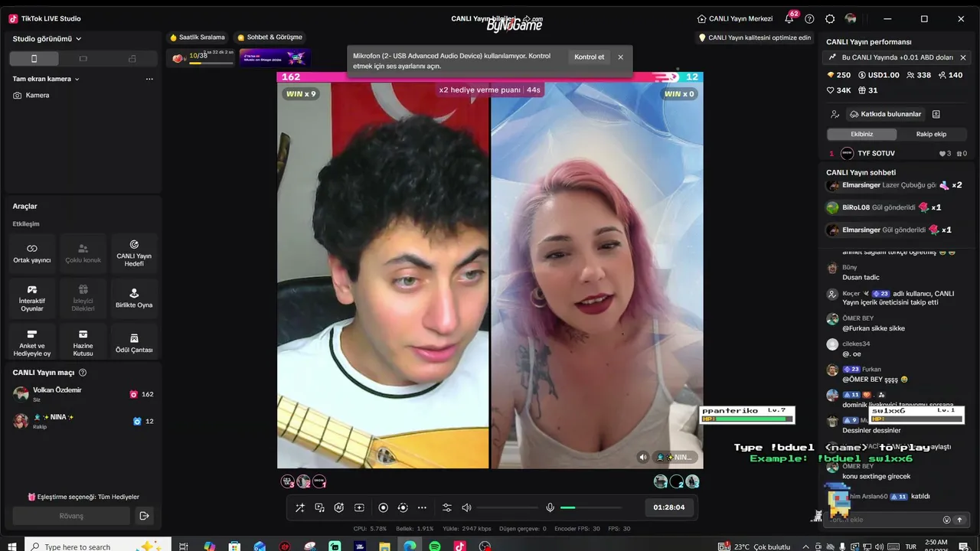
Task: Expand the Studio görünümü dropdown
Action: pos(47,38)
